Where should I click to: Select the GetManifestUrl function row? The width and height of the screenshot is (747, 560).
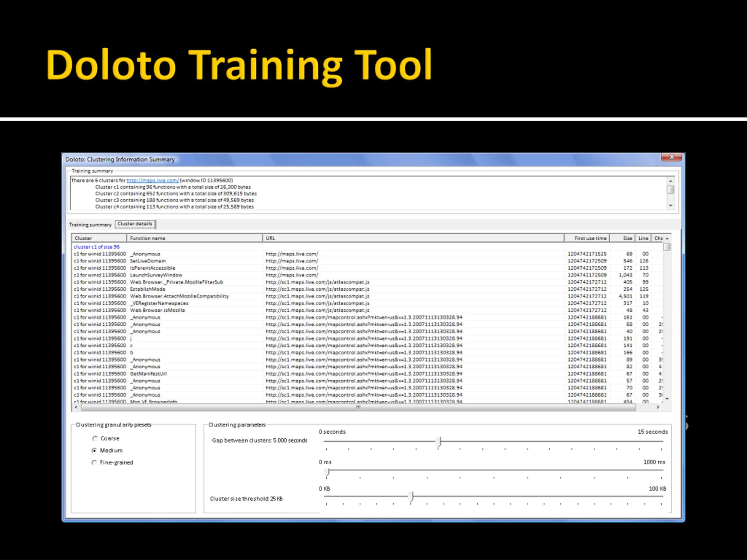click(x=367, y=374)
